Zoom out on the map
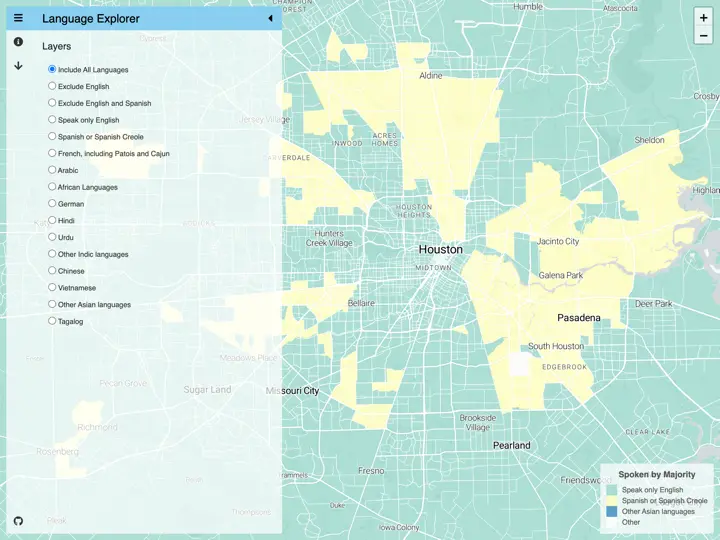Viewport: 720px width, 540px height. coord(703,35)
